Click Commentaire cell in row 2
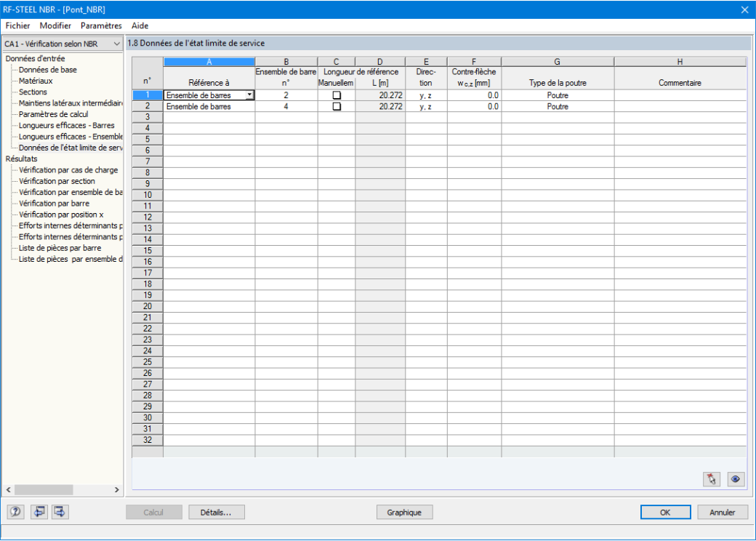Image resolution: width=756 pixels, height=541 pixels. pos(680,107)
